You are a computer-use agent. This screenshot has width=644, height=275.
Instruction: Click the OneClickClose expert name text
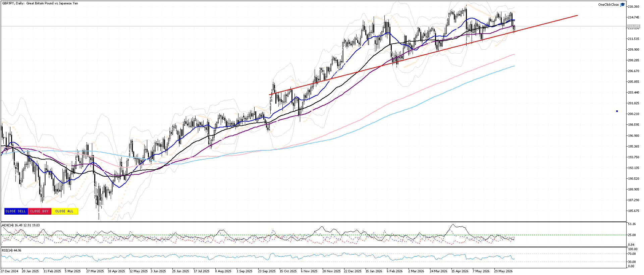point(608,5)
